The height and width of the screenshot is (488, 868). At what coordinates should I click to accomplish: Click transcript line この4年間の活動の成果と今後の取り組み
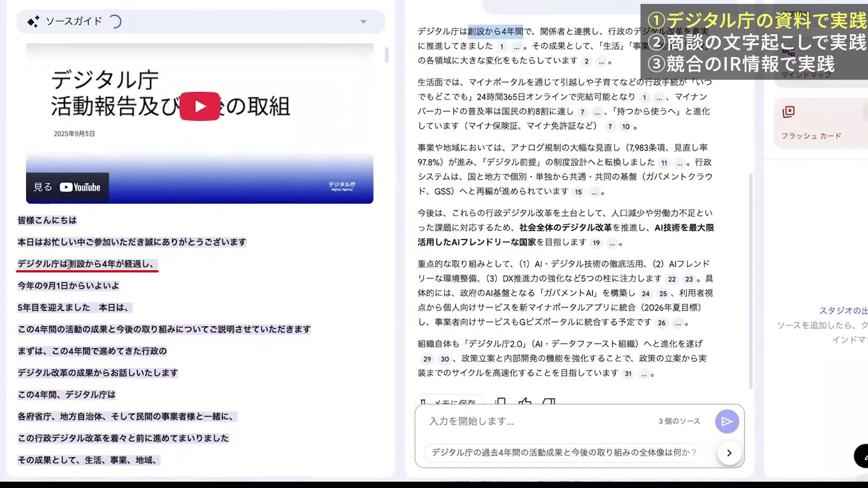tap(164, 329)
